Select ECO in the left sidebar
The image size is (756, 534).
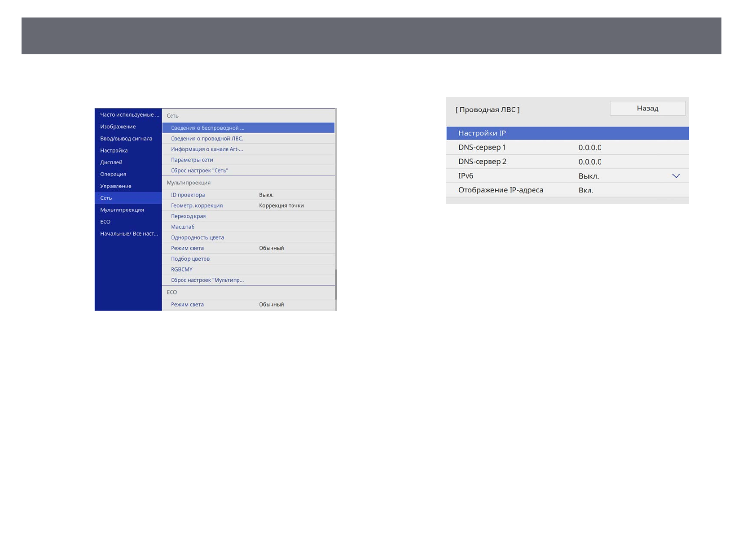pyautogui.click(x=128, y=222)
